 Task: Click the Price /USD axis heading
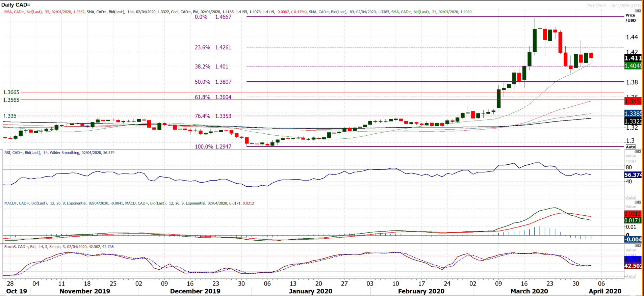pyautogui.click(x=630, y=18)
